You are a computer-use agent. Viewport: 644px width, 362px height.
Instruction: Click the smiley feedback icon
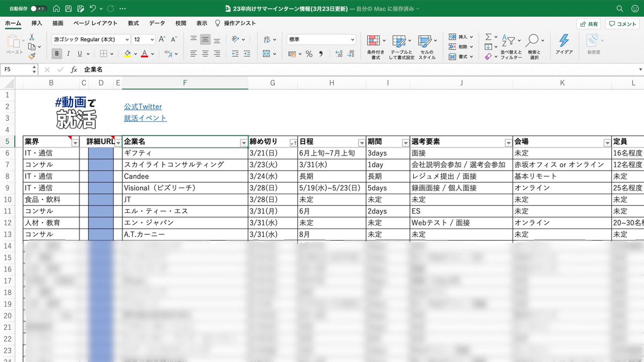click(x=635, y=9)
